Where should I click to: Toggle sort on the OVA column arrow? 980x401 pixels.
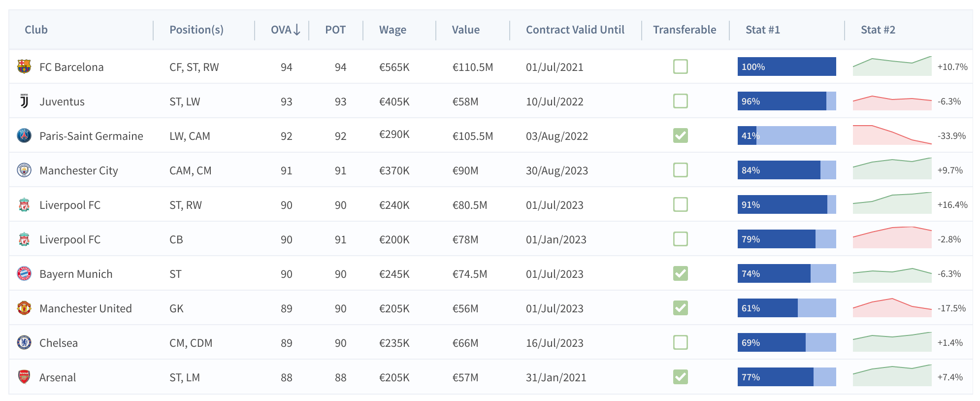click(296, 30)
